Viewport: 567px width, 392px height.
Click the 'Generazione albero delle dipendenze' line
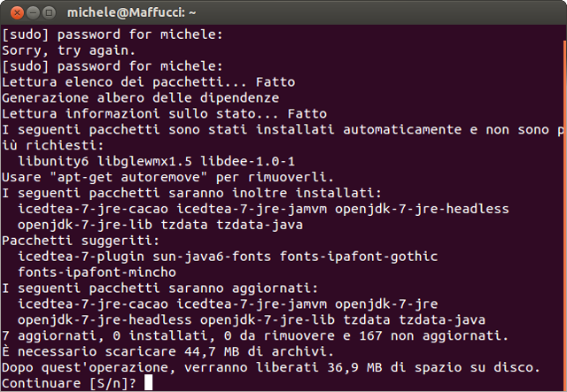click(x=140, y=97)
